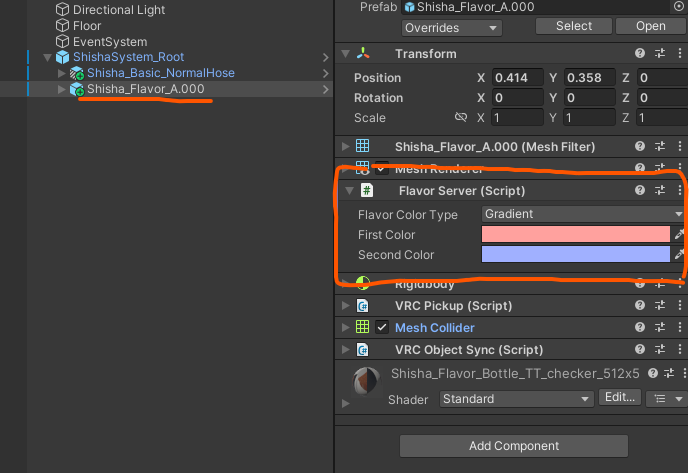Open the Overrides dropdown
This screenshot has height=473, width=690.
click(x=451, y=28)
